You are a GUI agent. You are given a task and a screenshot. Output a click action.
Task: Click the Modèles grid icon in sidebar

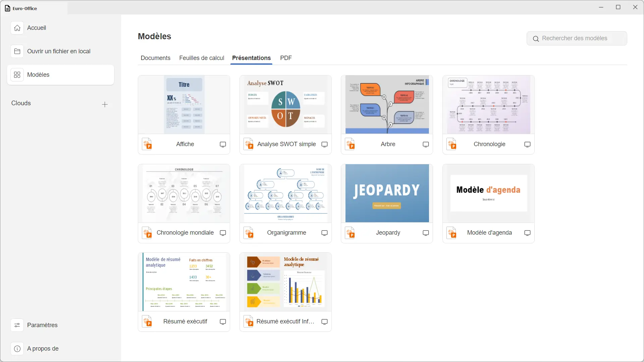[x=17, y=75]
